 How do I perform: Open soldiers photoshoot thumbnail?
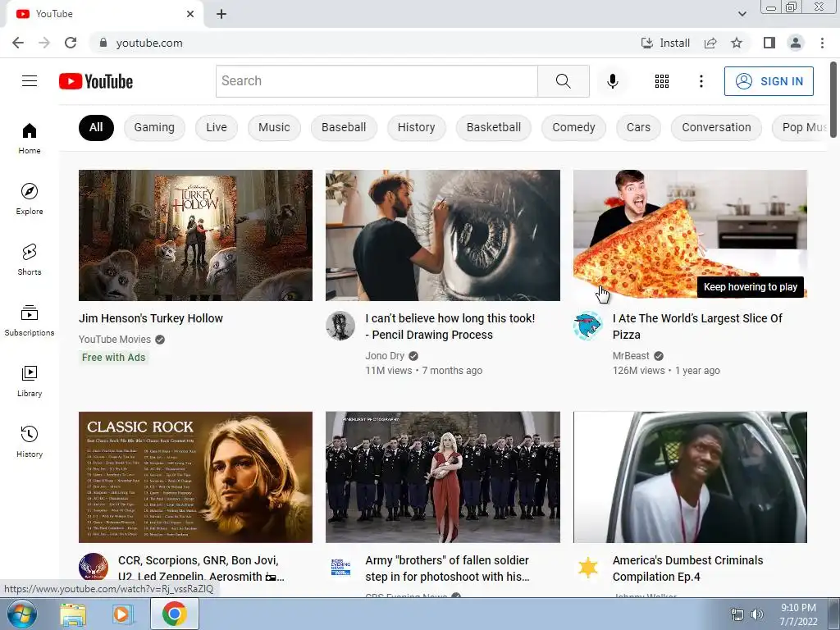point(442,477)
